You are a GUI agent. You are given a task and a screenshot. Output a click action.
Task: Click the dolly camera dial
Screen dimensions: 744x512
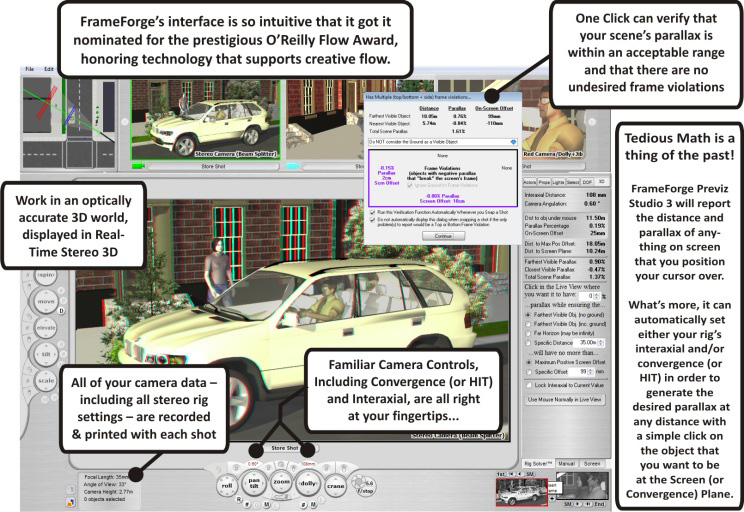coord(308,483)
